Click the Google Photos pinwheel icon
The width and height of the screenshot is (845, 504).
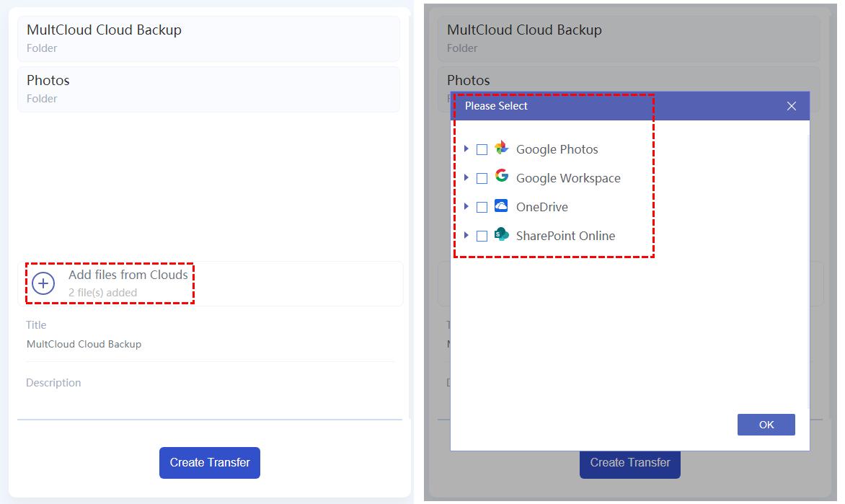coord(501,149)
